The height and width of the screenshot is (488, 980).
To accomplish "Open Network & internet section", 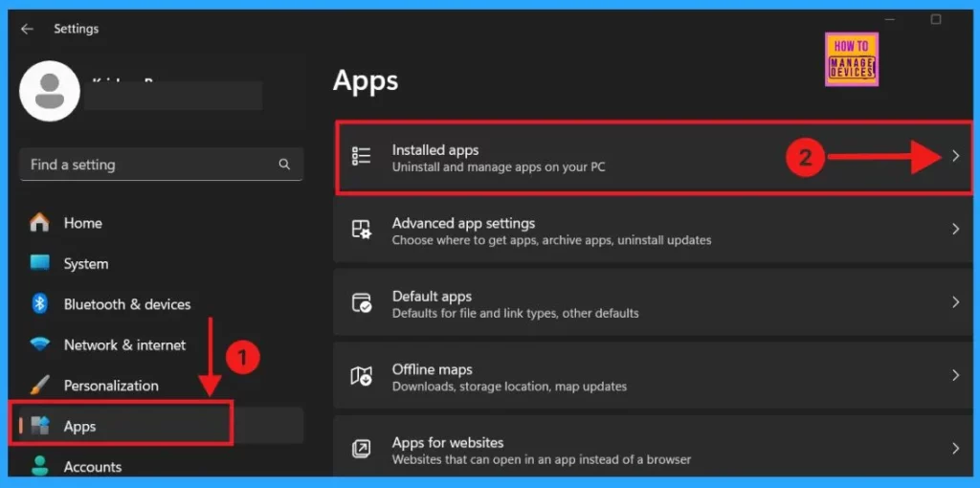I will click(x=124, y=345).
